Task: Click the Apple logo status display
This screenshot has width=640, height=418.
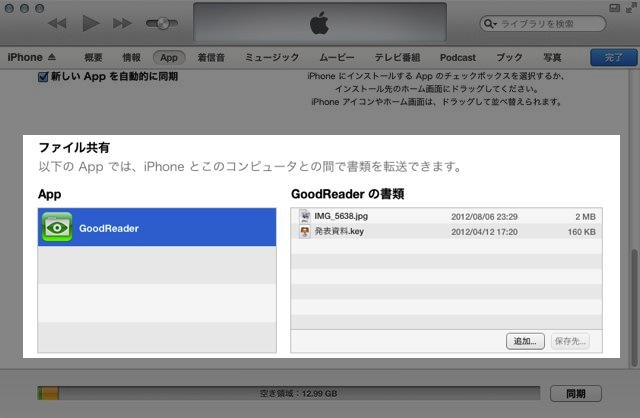Action: pos(320,22)
